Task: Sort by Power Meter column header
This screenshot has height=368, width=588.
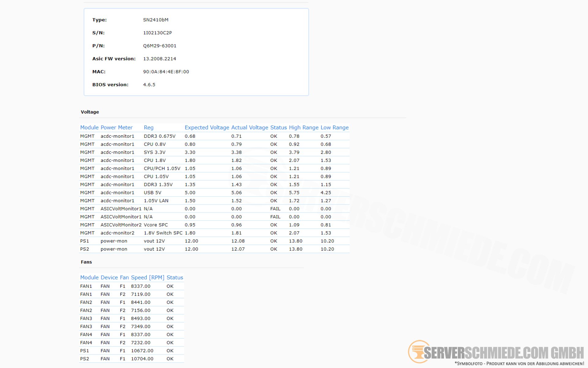Action: [116, 127]
